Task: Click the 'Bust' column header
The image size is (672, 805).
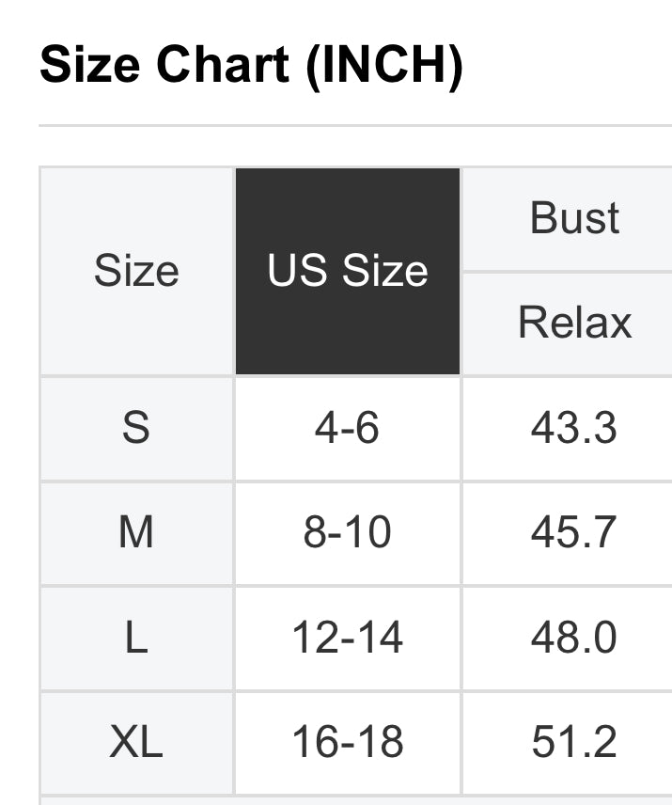Action: (x=574, y=219)
